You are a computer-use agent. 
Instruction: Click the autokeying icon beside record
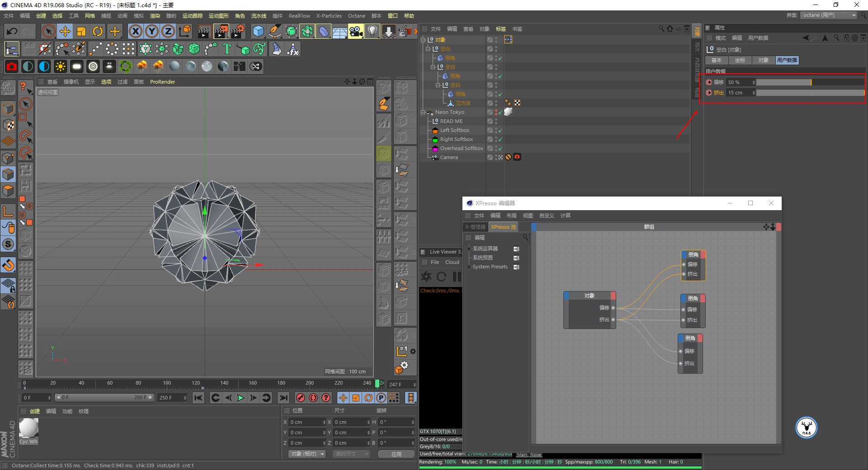313,398
